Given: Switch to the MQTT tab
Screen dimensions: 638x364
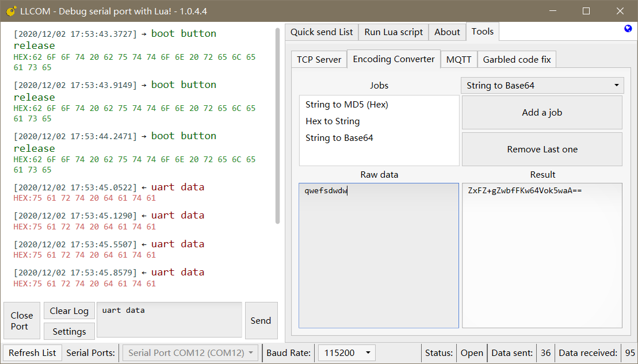Looking at the screenshot, I should (459, 59).
